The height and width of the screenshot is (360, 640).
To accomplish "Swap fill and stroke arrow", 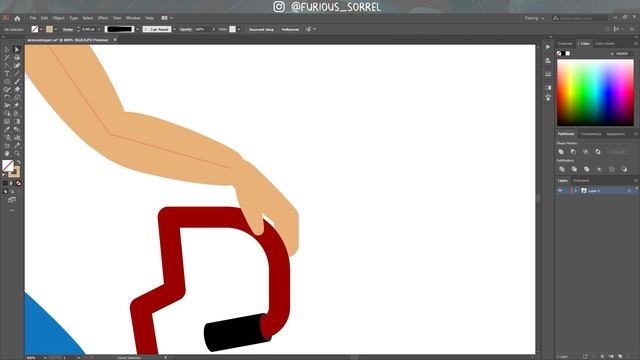I will pyautogui.click(x=18, y=162).
